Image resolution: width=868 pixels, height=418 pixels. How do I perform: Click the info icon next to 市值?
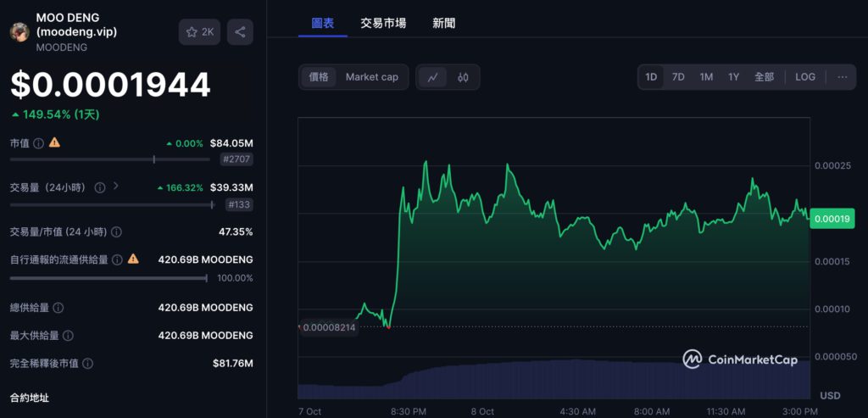click(38, 143)
